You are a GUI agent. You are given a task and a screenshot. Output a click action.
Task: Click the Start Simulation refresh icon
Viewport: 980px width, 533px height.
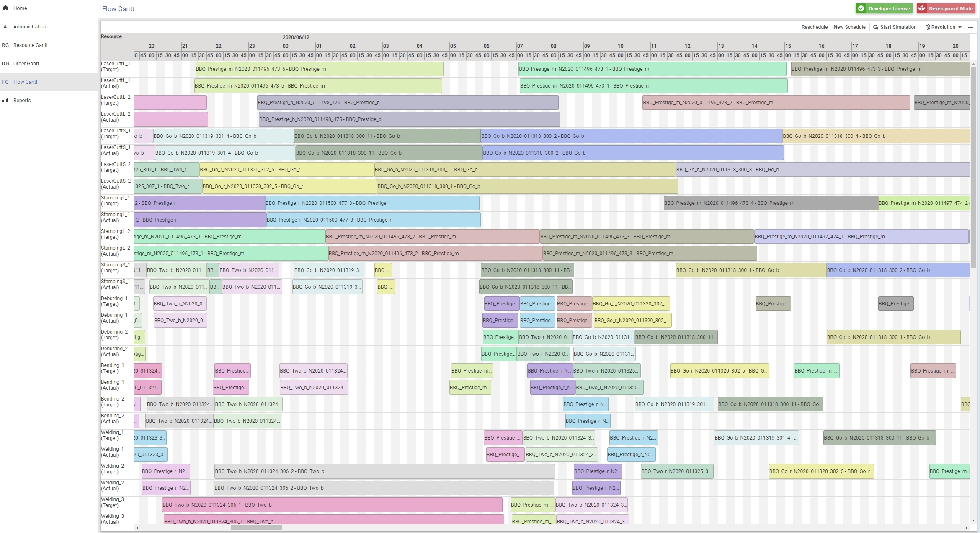click(875, 27)
